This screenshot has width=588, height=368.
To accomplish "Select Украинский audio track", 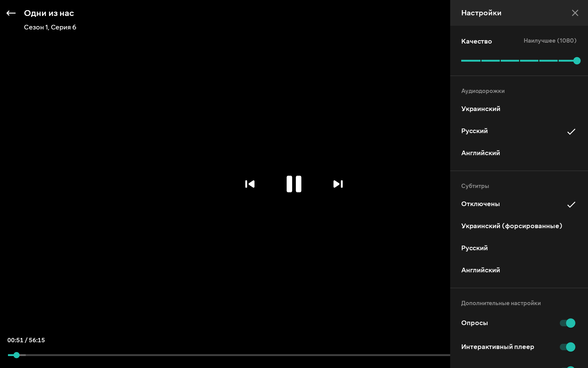I will point(481,109).
